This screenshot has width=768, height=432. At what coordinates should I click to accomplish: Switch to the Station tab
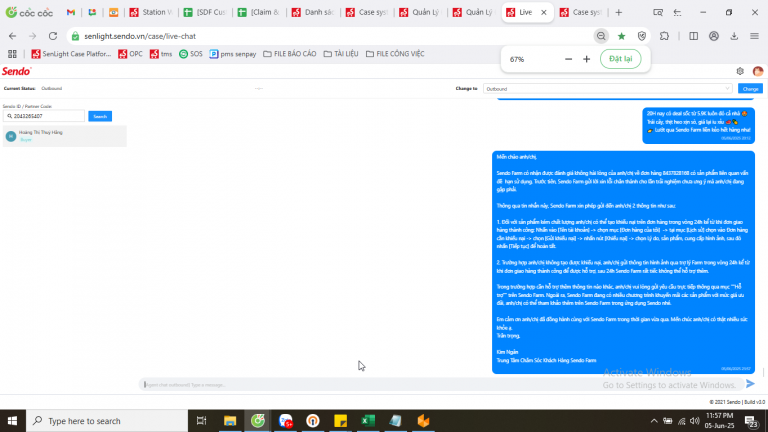coord(150,12)
